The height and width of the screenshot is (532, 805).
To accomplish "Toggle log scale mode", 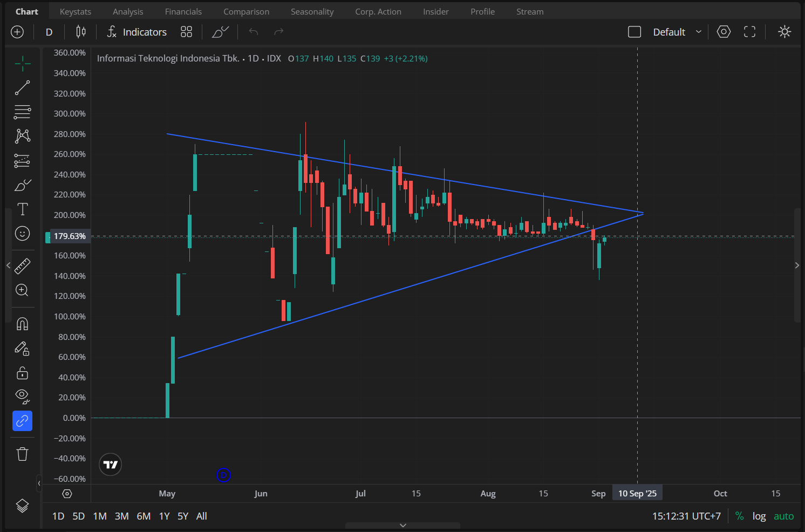I will (x=759, y=516).
